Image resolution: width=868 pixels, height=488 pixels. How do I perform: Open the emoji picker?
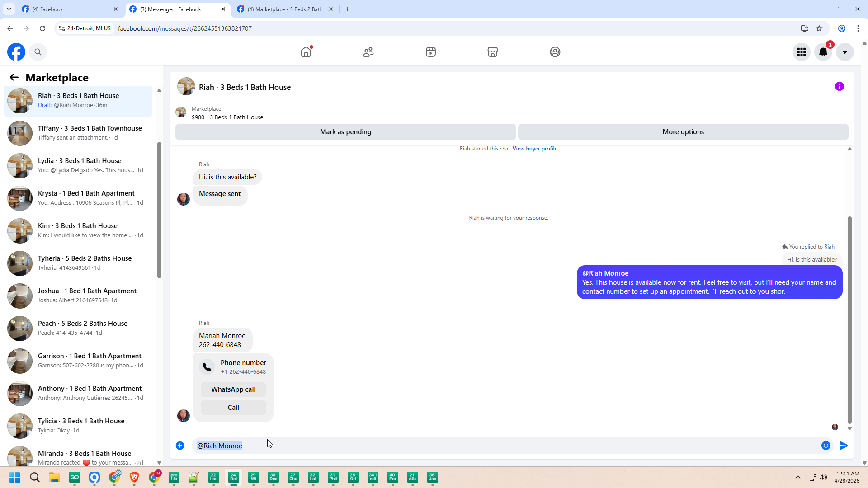826,446
